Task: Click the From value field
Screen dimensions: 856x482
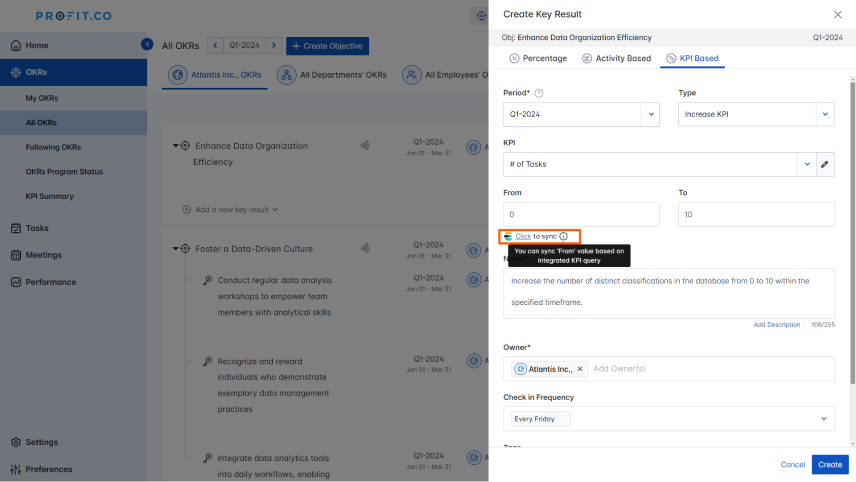Action: point(581,215)
